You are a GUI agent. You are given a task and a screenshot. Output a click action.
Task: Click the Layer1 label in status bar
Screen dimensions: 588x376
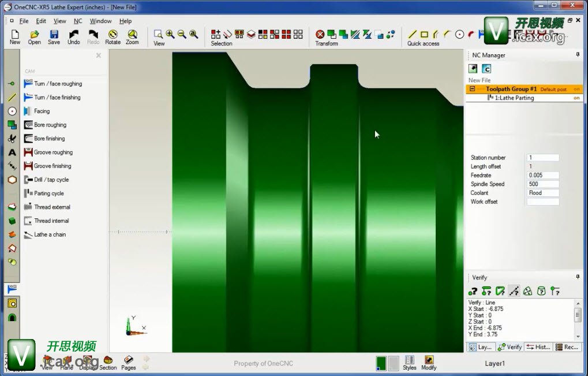point(495,363)
